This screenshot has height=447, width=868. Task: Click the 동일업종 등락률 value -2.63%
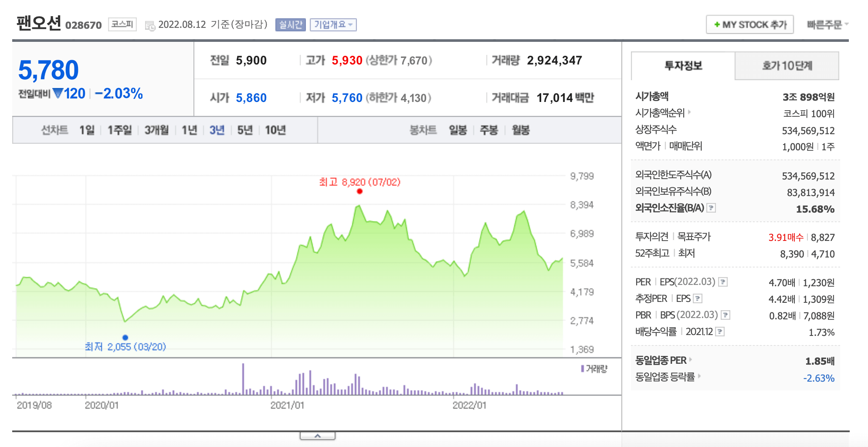(819, 378)
